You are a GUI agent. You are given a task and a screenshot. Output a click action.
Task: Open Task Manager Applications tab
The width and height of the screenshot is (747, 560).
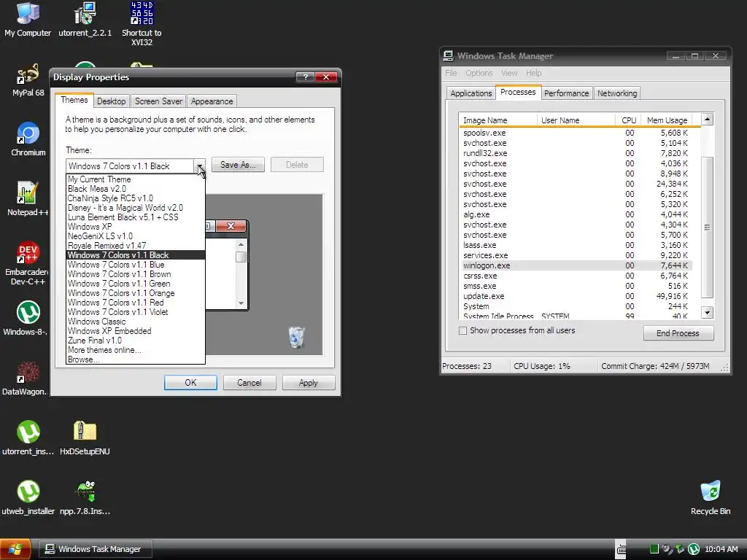(x=471, y=93)
